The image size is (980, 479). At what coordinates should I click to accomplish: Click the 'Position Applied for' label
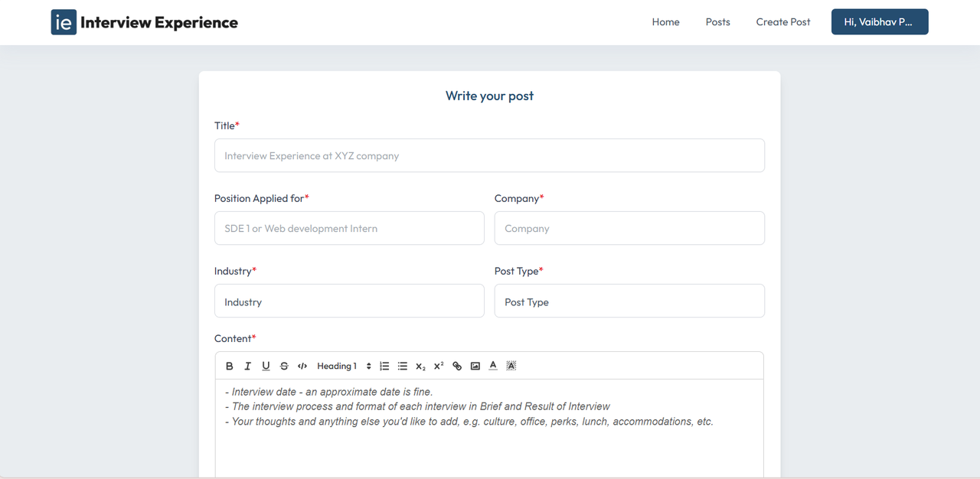(x=262, y=198)
